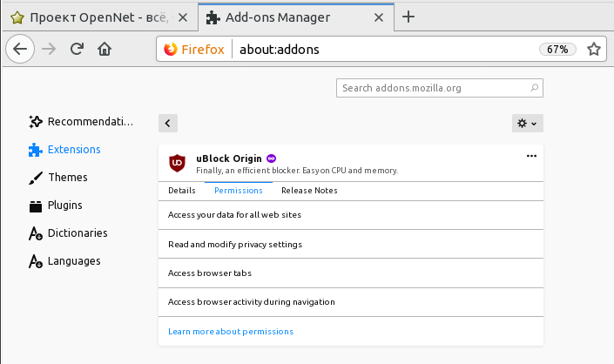The image size is (614, 364).
Task: Bookmark this page with the star
Action: coord(594,50)
